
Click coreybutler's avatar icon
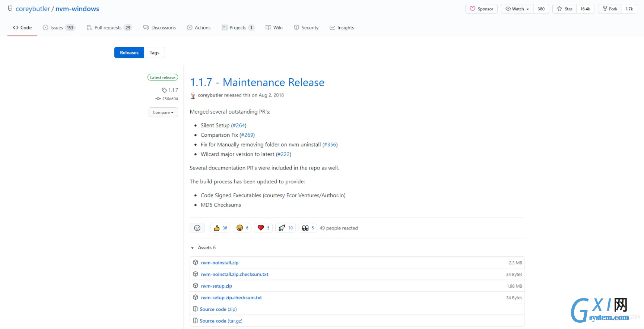[193, 96]
